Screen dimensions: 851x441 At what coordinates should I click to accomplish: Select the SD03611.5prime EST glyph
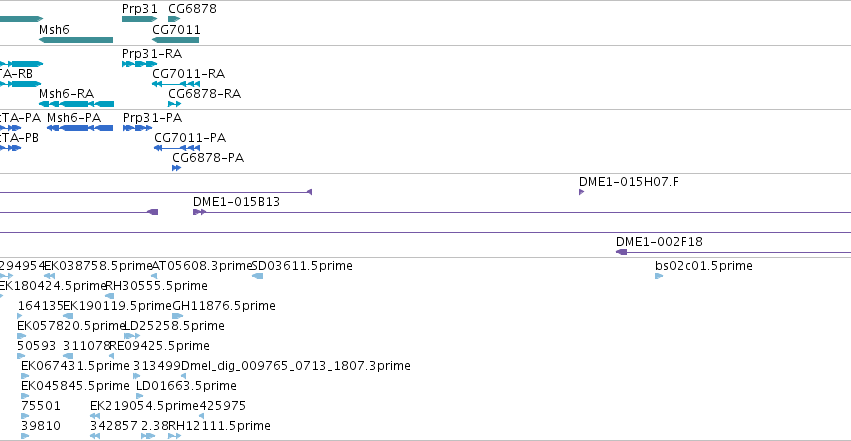pyautogui.click(x=257, y=276)
